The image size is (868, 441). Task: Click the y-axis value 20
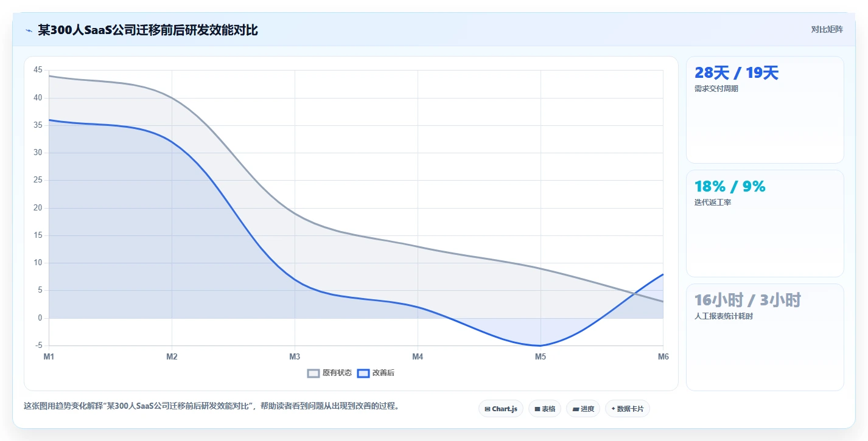[38, 208]
